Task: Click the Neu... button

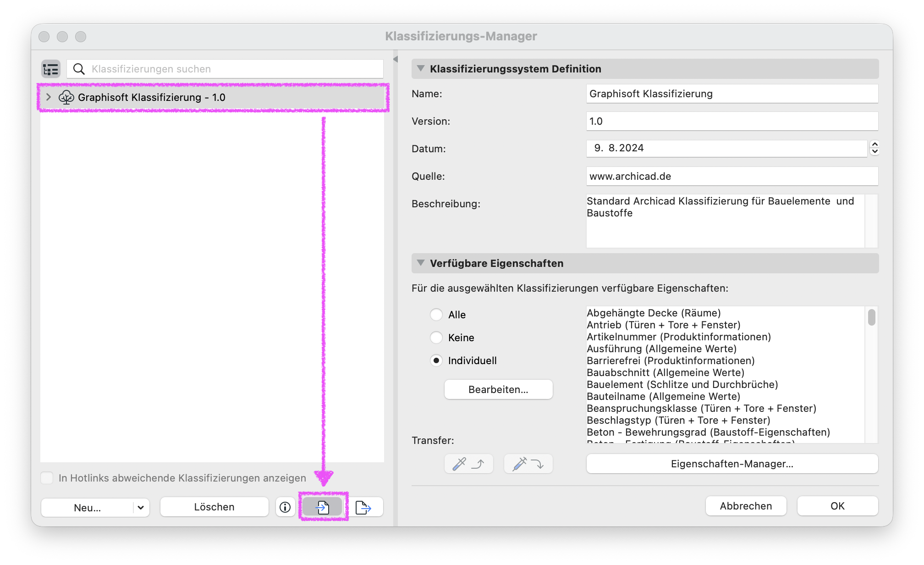Action: click(88, 507)
